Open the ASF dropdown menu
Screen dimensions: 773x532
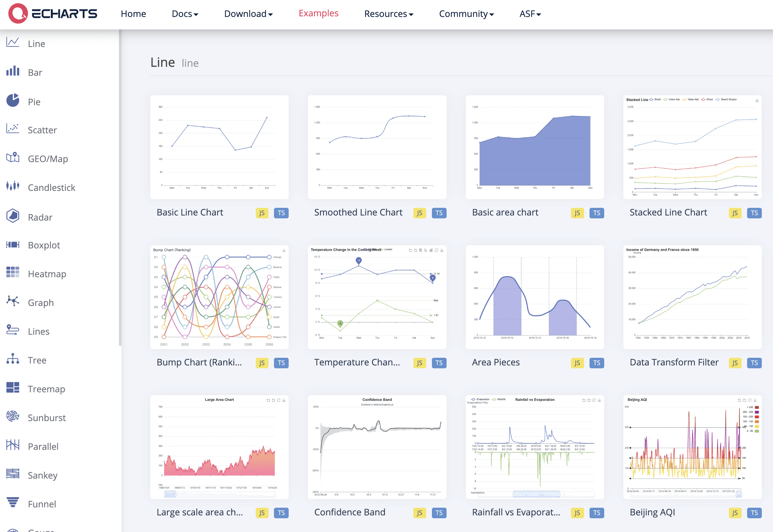click(530, 14)
